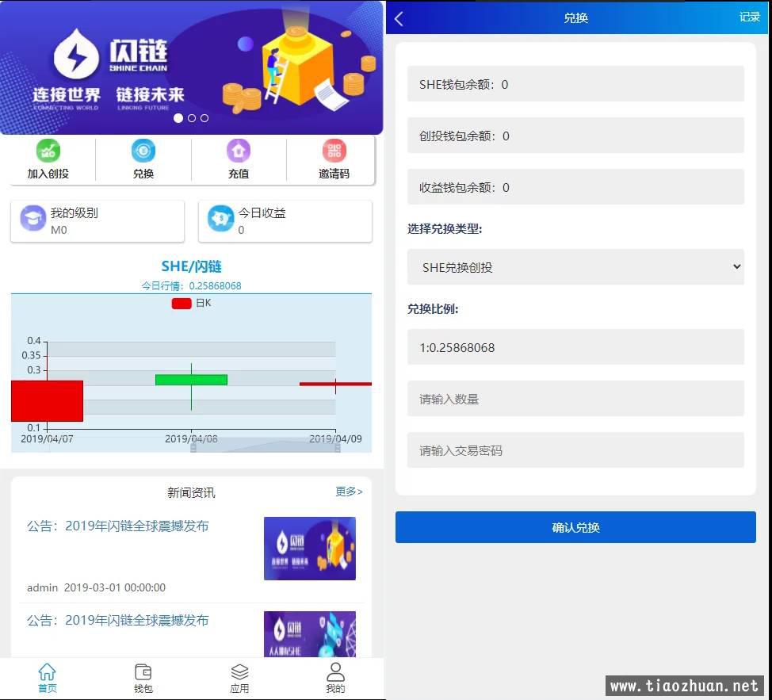Open the 选择兑换类型 dropdown
The height and width of the screenshot is (700, 772).
click(x=575, y=267)
